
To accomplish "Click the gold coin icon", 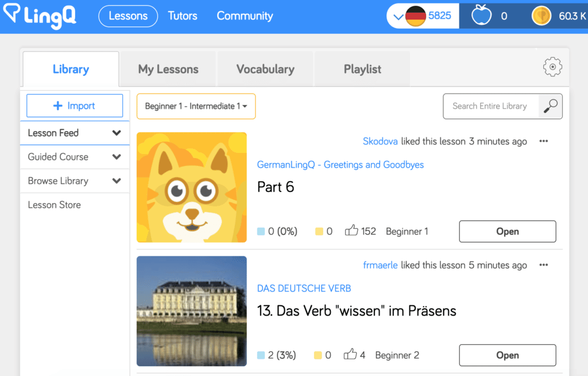I will coord(541,16).
